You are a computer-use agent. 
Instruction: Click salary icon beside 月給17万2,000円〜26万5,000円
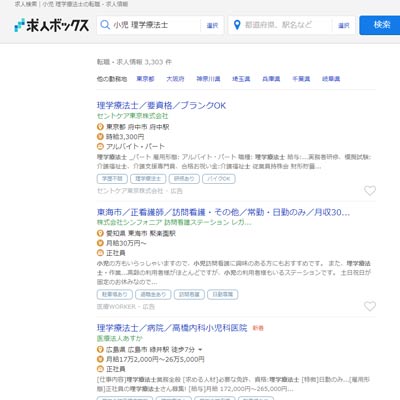coord(100,359)
